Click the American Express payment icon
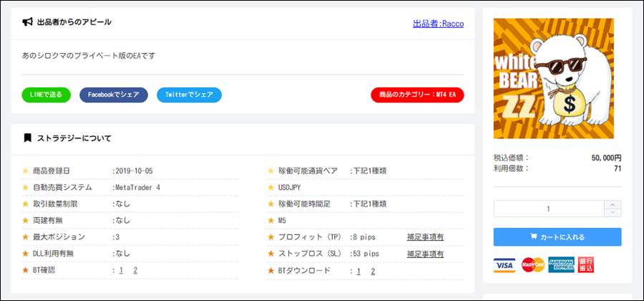 click(x=562, y=265)
